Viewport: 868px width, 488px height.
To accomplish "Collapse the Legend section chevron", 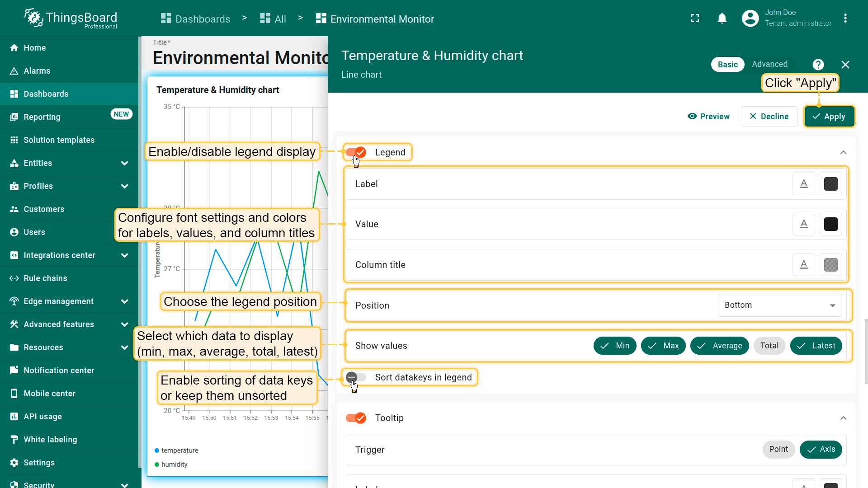I will tap(843, 152).
